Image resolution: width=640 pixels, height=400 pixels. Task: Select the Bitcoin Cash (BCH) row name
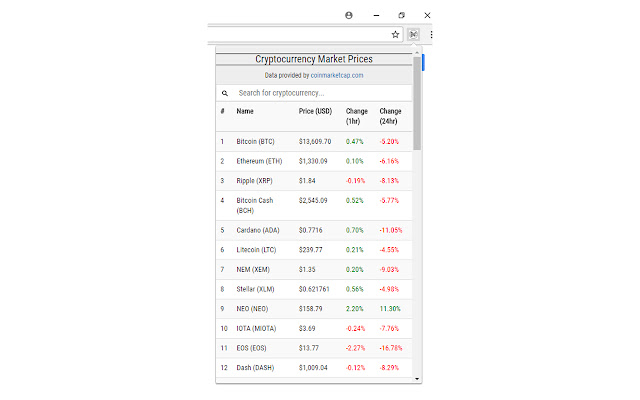pyautogui.click(x=255, y=205)
